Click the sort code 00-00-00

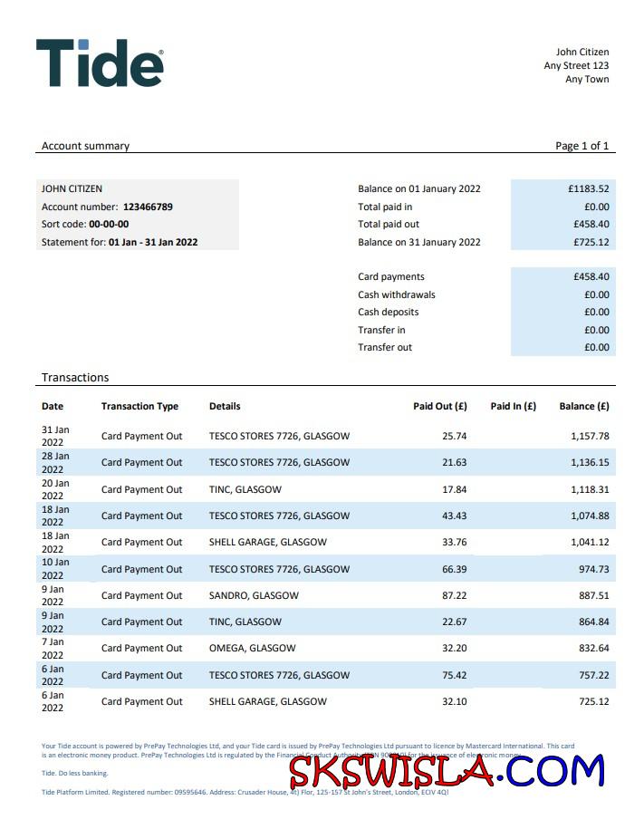pos(109,224)
